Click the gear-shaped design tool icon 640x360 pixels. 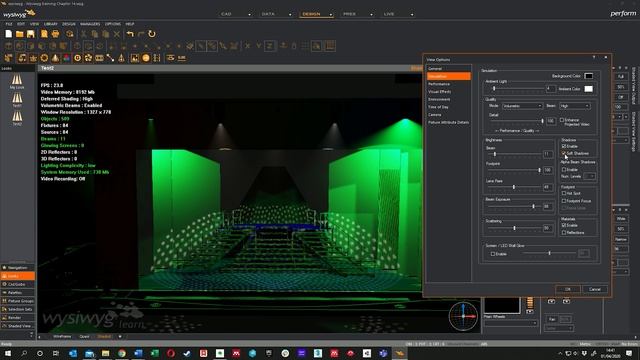[x=44, y=58]
